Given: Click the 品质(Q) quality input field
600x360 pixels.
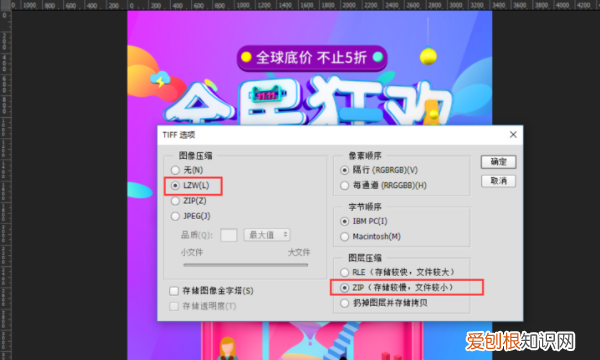Looking at the screenshot, I should (x=229, y=235).
